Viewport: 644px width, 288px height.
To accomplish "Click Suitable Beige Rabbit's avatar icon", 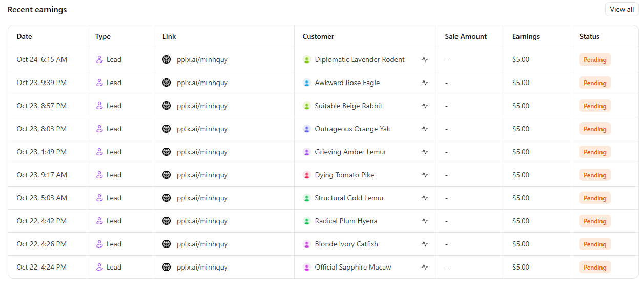I will tap(307, 106).
